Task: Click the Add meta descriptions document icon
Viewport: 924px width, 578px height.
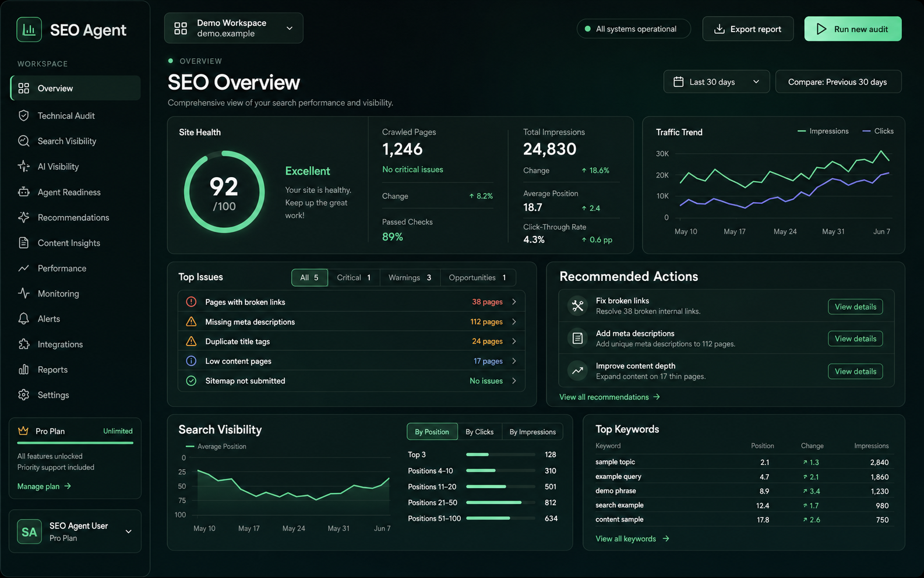Action: 578,338
